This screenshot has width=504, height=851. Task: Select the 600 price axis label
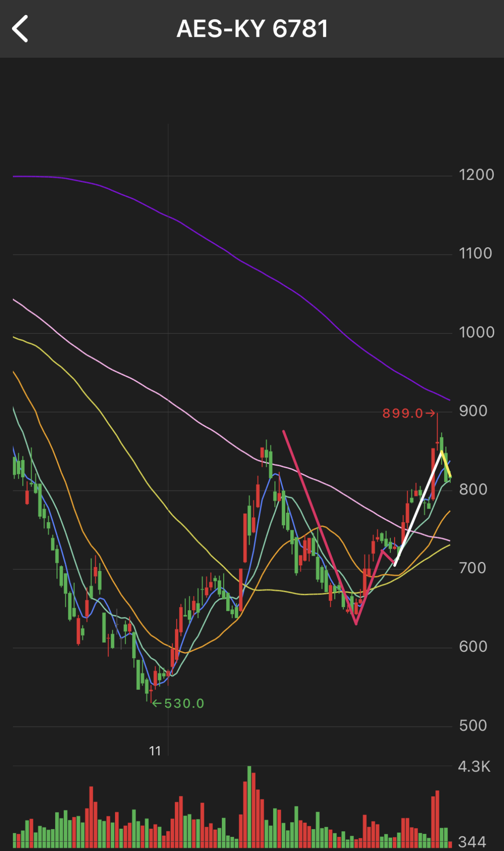click(x=473, y=647)
